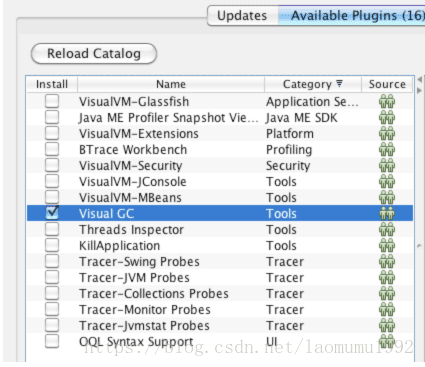425x367 pixels.
Task: Click the source icon for Visual GC
Action: pyautogui.click(x=387, y=213)
